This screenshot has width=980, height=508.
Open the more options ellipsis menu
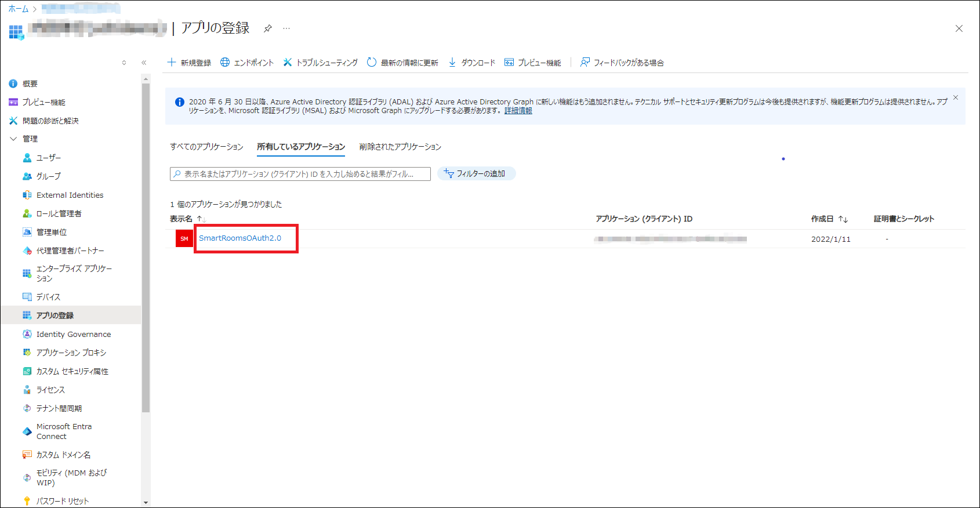(x=286, y=28)
